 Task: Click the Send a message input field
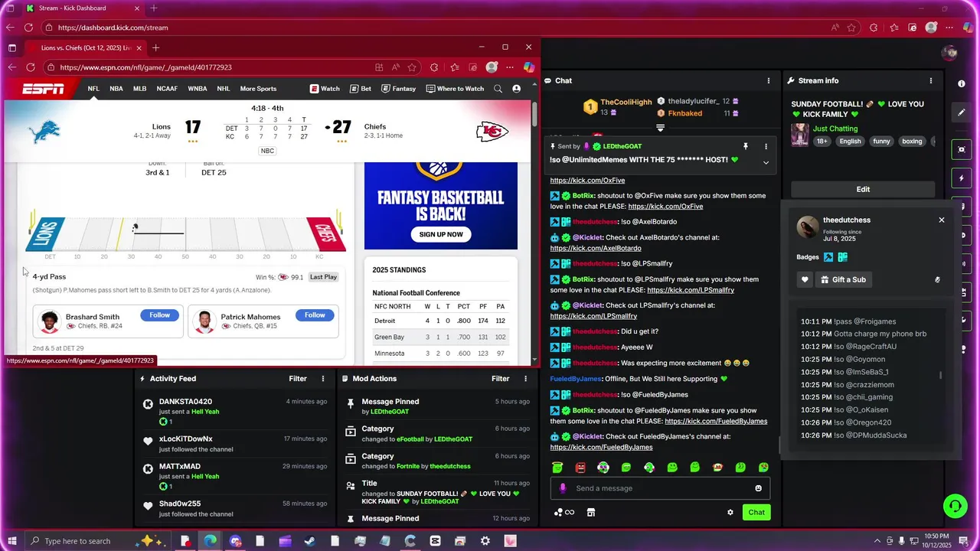pos(660,488)
